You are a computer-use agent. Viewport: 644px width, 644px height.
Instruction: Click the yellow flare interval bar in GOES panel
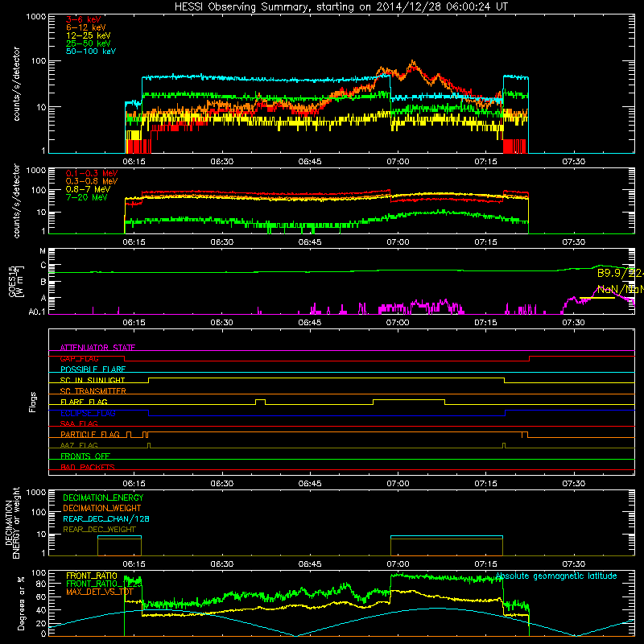coord(597,298)
